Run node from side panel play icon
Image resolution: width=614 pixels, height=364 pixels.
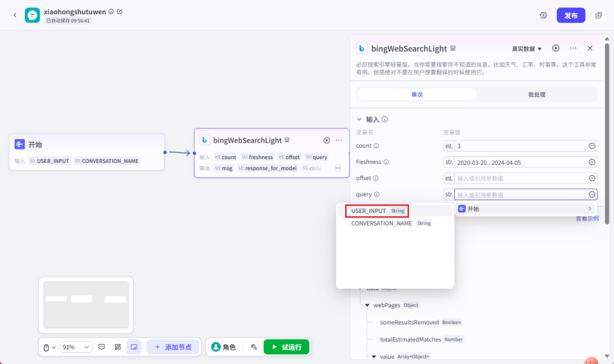coord(555,48)
